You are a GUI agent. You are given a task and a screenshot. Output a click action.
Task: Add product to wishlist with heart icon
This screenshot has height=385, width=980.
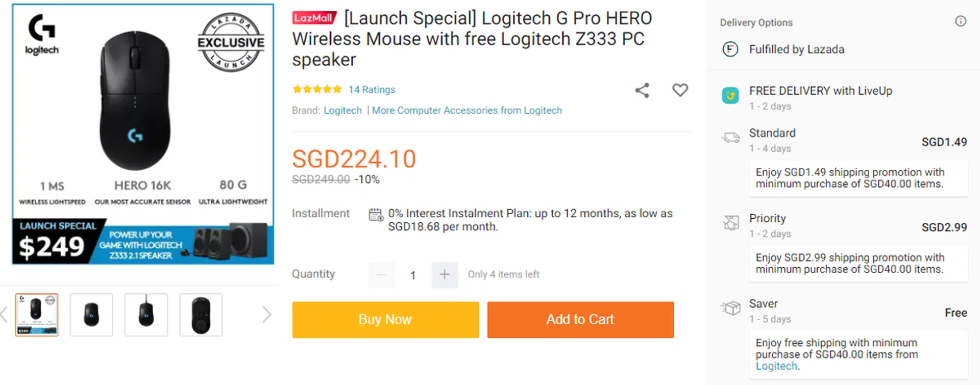(680, 90)
